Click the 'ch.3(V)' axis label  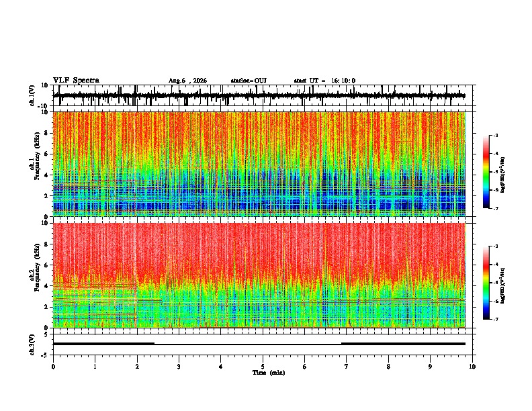click(32, 345)
